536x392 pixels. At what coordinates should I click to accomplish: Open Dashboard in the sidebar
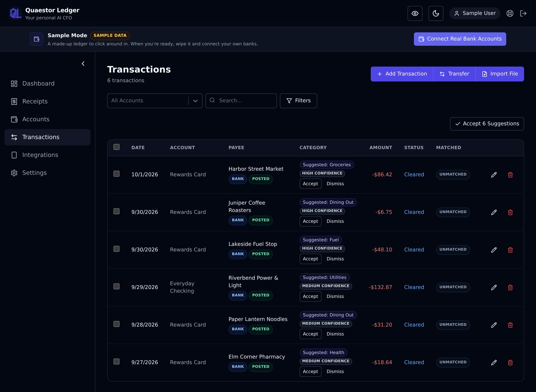(47, 83)
